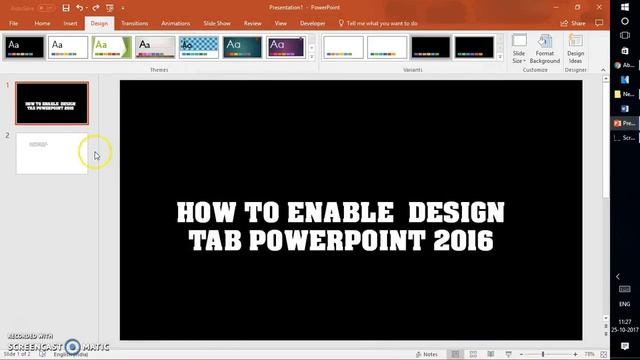Click the Format Background button

544,49
